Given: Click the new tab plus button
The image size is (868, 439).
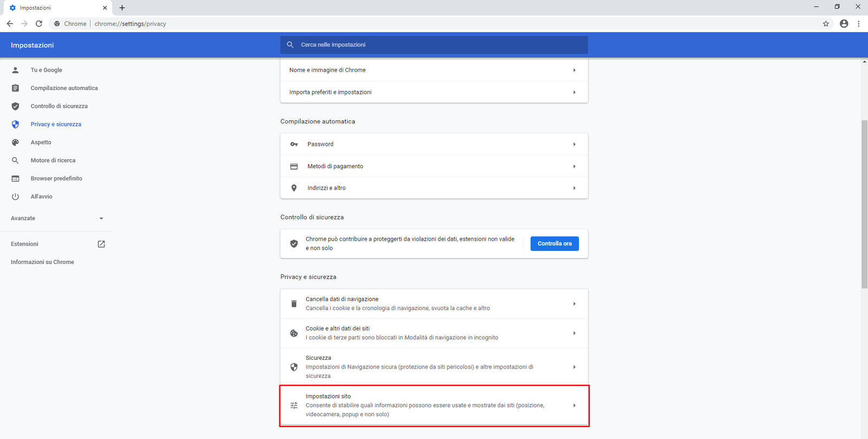Looking at the screenshot, I should click(x=122, y=8).
